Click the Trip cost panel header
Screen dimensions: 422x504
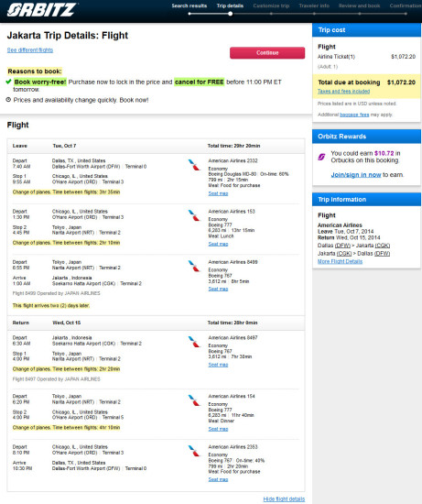366,30
